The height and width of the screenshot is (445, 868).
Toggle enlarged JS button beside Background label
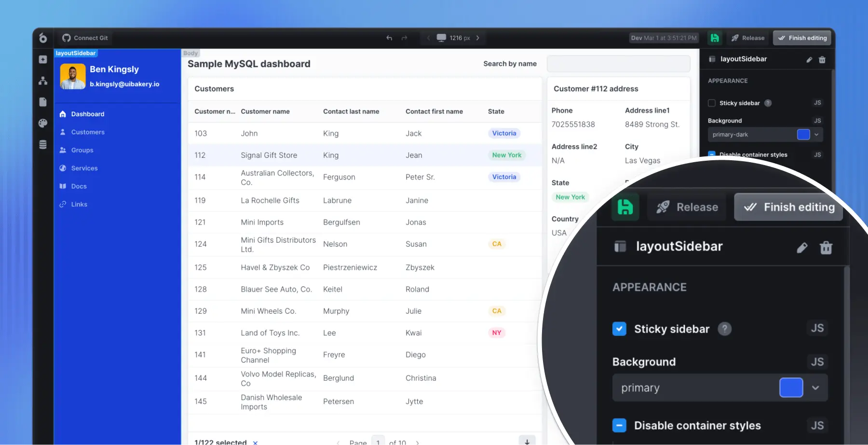click(817, 362)
